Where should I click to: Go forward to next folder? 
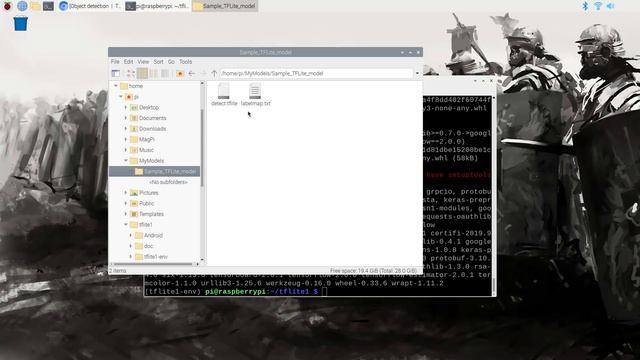coord(203,73)
